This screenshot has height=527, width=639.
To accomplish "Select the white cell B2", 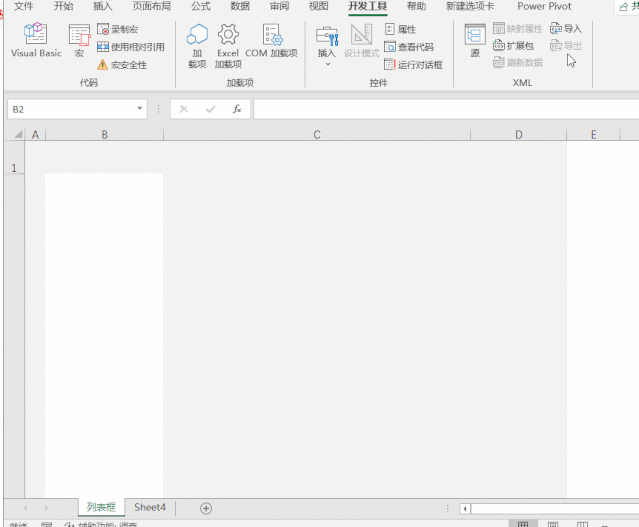I will (104, 335).
